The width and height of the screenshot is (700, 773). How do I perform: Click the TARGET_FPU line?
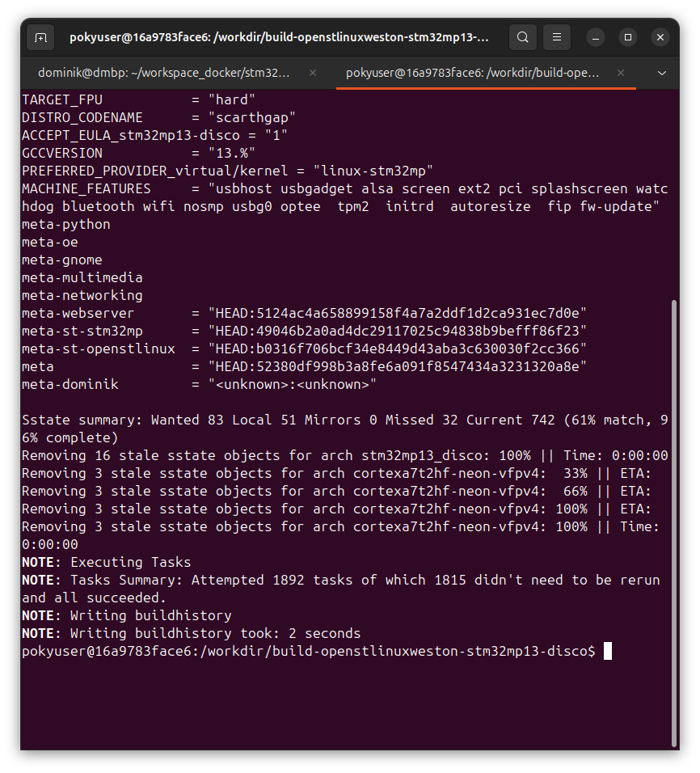pos(138,100)
